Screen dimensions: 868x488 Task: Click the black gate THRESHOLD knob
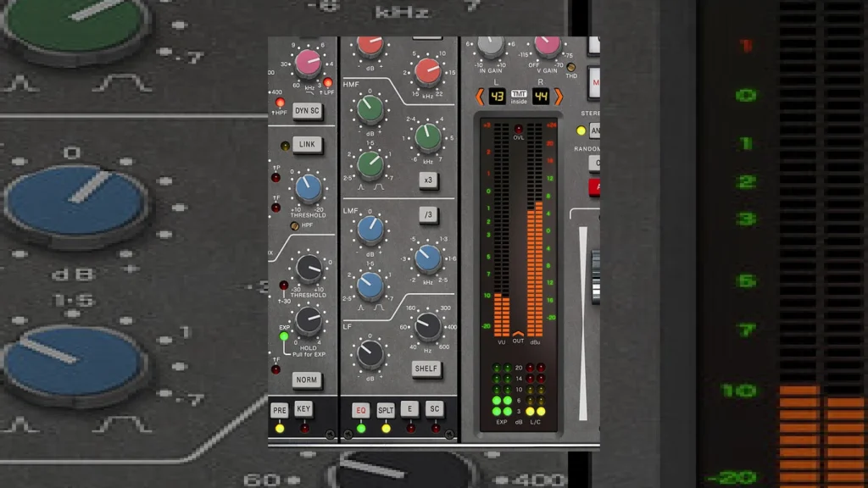tap(309, 269)
